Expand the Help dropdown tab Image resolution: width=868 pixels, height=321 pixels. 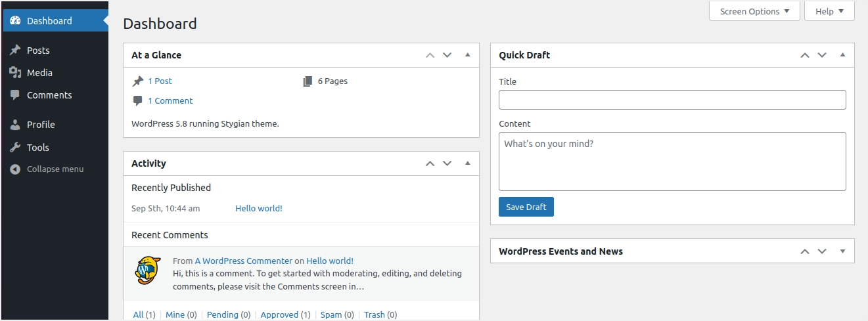tap(829, 11)
